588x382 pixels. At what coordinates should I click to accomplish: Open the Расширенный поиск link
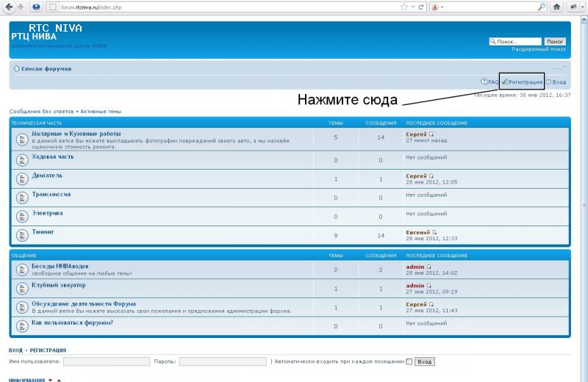coord(539,49)
